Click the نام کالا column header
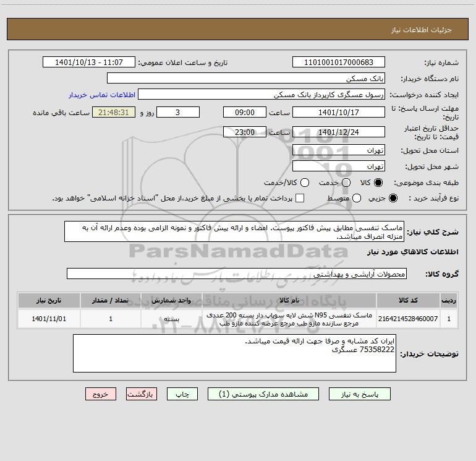Viewport: 476px width, 461px height. [x=289, y=300]
